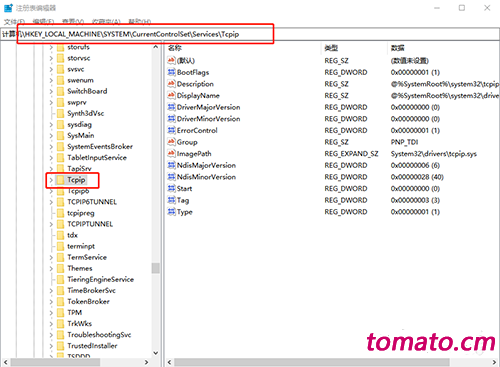Viewport: 500px width, 367px height.
Task: Click the ErrorControl DWORD value icon
Action: click(x=171, y=130)
